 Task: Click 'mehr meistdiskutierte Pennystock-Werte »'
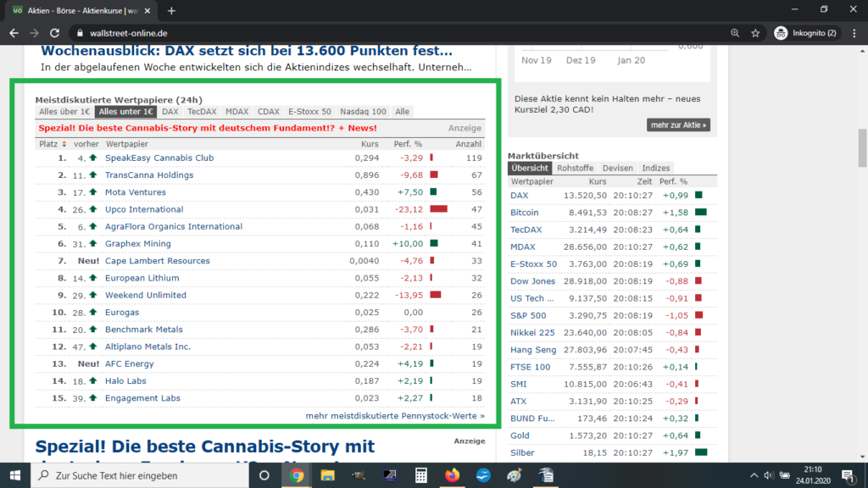(x=395, y=415)
